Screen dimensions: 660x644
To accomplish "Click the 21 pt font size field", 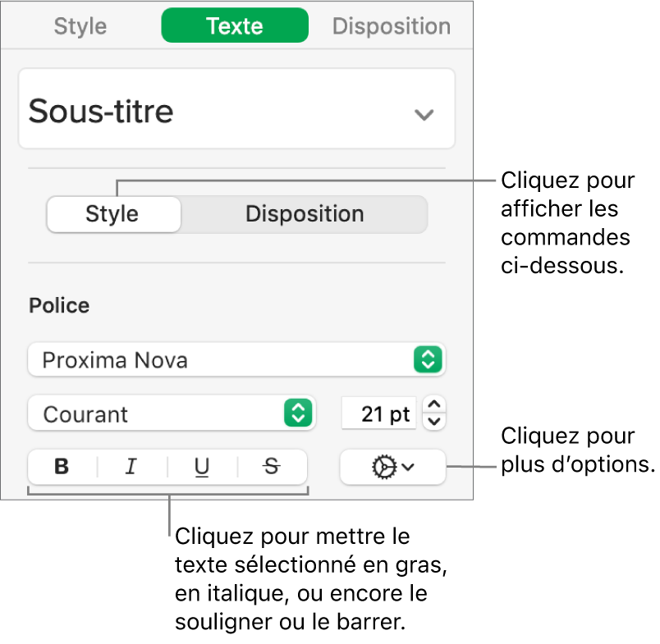I will pyautogui.click(x=378, y=413).
